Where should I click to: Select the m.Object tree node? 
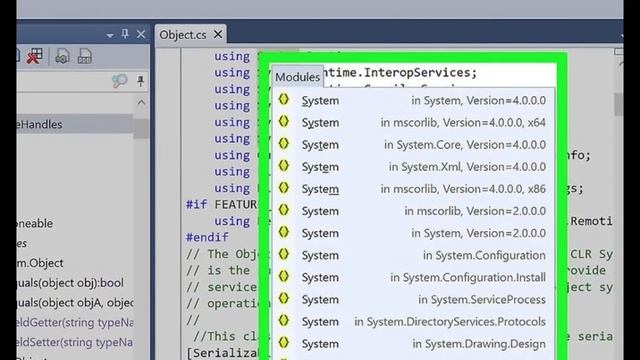click(40, 263)
